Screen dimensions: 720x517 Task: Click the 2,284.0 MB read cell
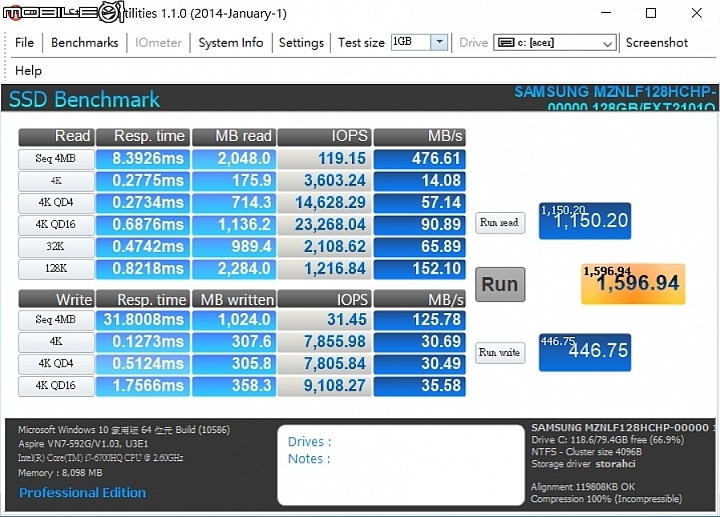234,269
